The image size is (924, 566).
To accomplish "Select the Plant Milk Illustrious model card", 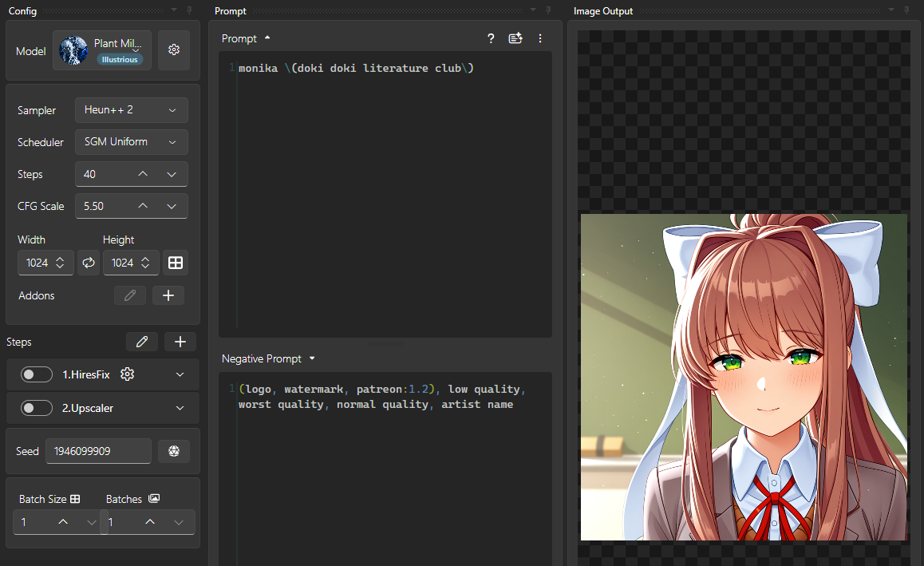I will [102, 50].
